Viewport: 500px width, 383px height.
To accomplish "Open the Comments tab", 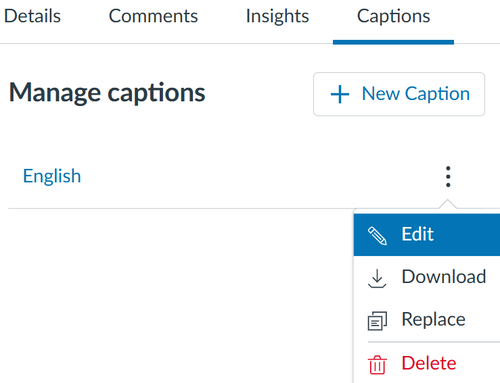I will pyautogui.click(x=153, y=16).
